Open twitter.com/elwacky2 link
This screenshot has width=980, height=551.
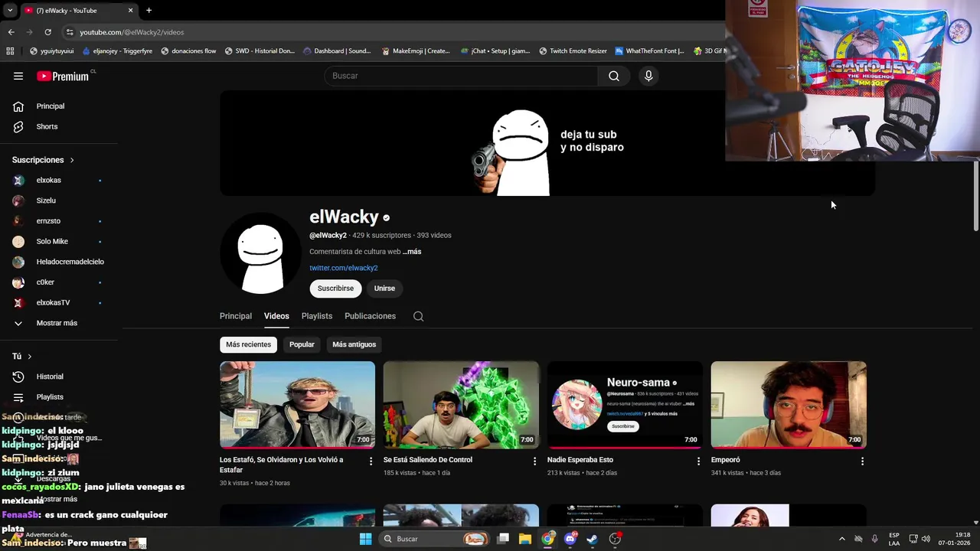pos(344,268)
